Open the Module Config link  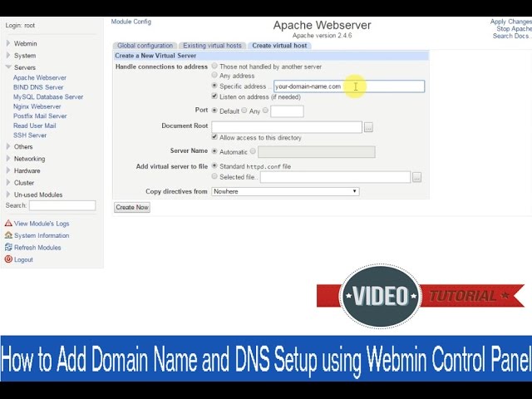click(x=131, y=22)
